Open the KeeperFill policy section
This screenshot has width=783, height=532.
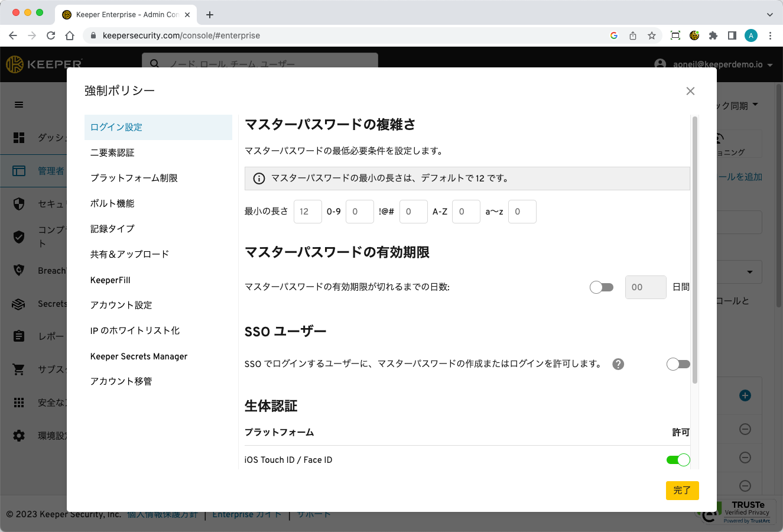[111, 280]
